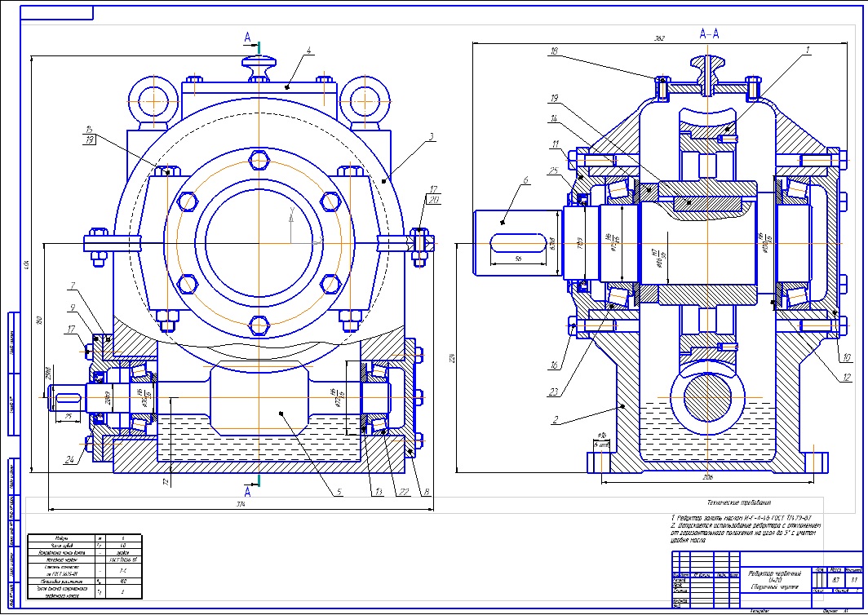Click part callout number 7

pos(72,286)
